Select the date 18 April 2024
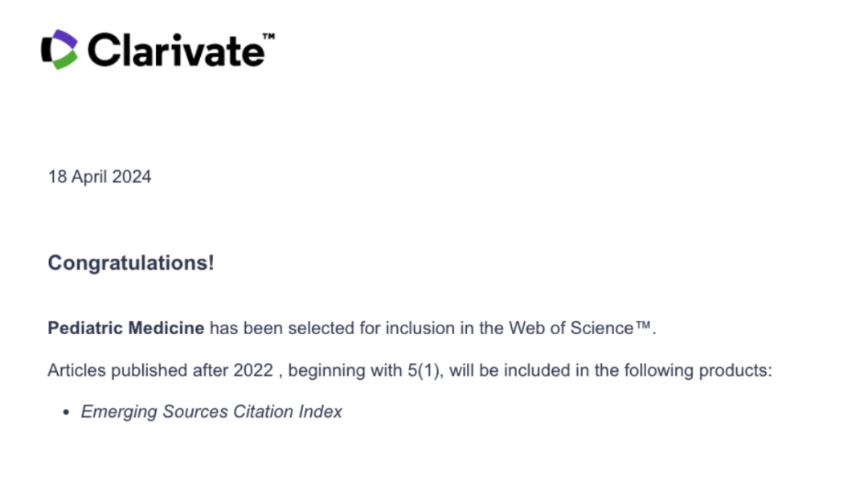 tap(100, 177)
